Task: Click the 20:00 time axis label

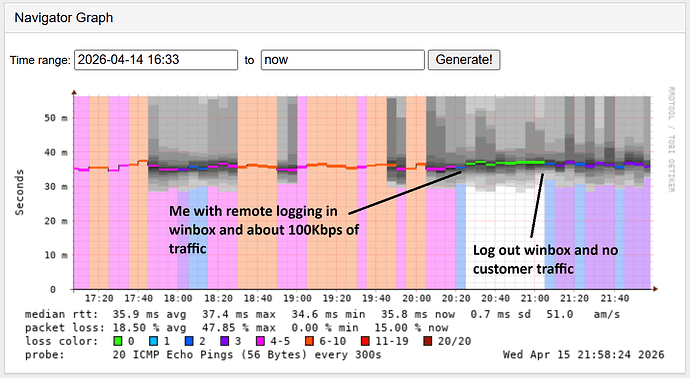Action: [416, 298]
